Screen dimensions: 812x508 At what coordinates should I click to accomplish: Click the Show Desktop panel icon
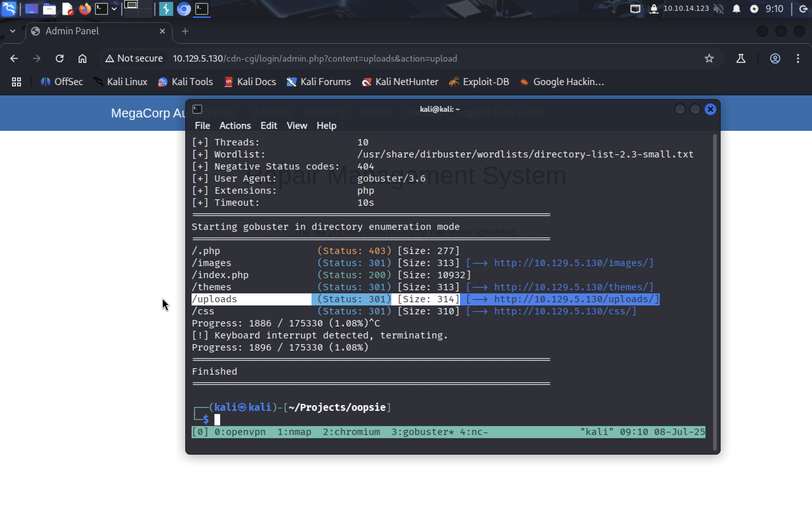click(31, 9)
